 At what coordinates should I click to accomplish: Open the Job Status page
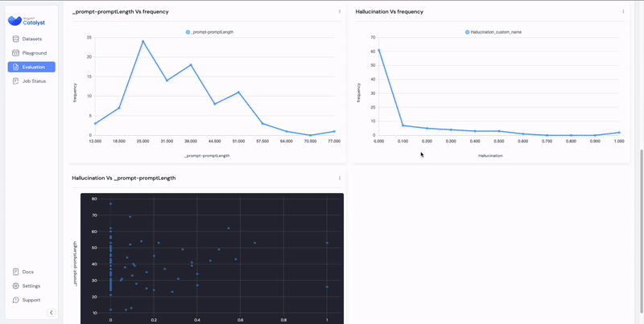(34, 81)
